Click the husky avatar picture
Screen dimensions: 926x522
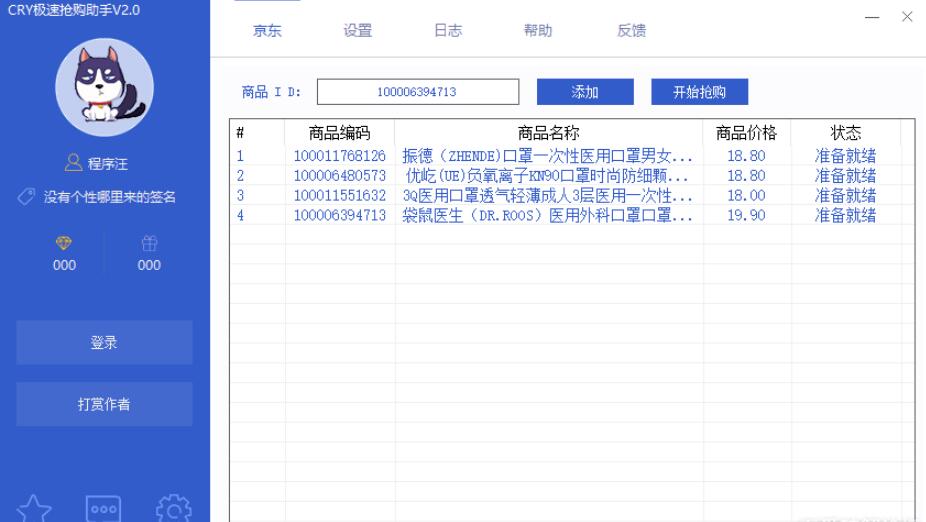(105, 87)
